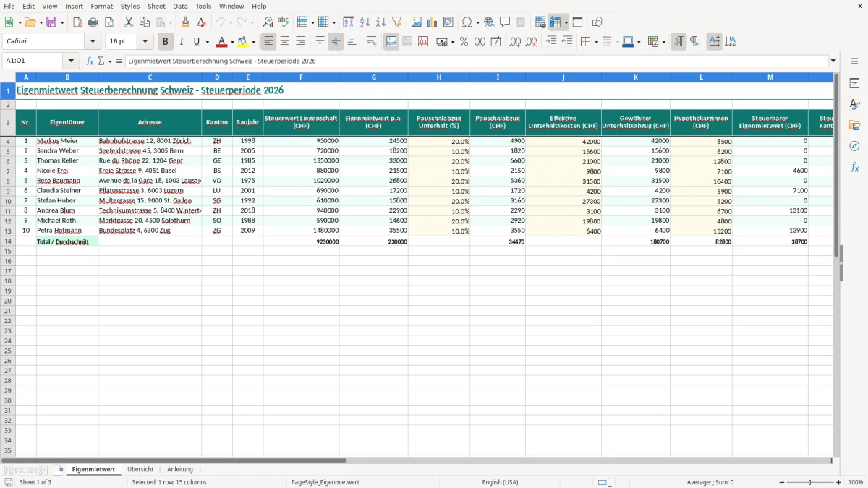This screenshot has height=488, width=868.
Task: Open font color dropdown arrow
Action: (x=232, y=42)
